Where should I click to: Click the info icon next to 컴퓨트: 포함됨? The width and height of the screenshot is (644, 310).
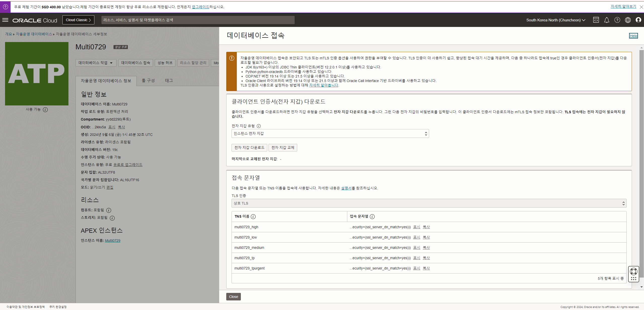tap(109, 210)
